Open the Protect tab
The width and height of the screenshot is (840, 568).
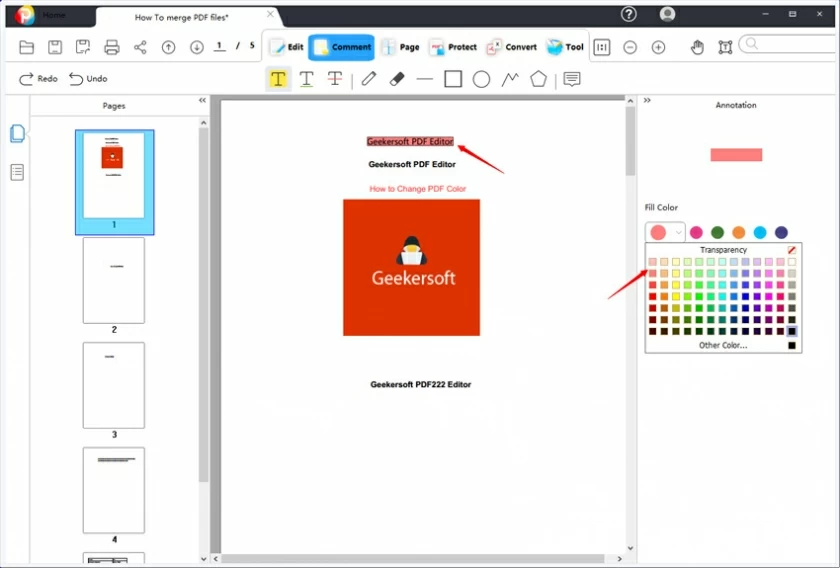pos(453,47)
